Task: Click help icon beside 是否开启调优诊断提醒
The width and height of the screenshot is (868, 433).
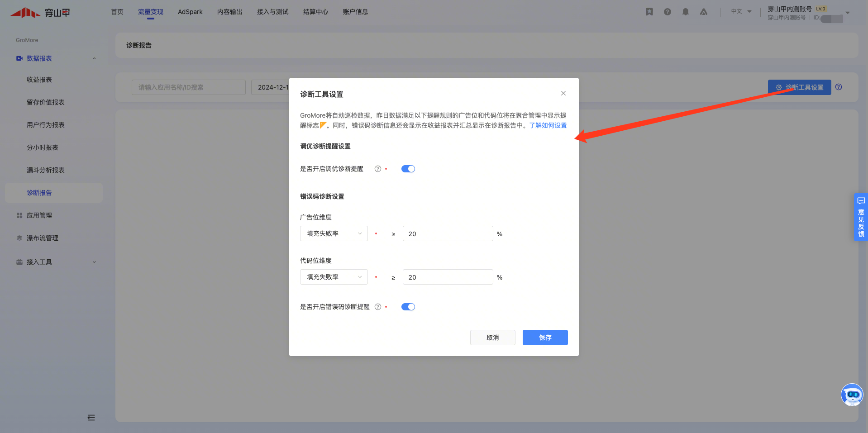Action: click(x=377, y=169)
